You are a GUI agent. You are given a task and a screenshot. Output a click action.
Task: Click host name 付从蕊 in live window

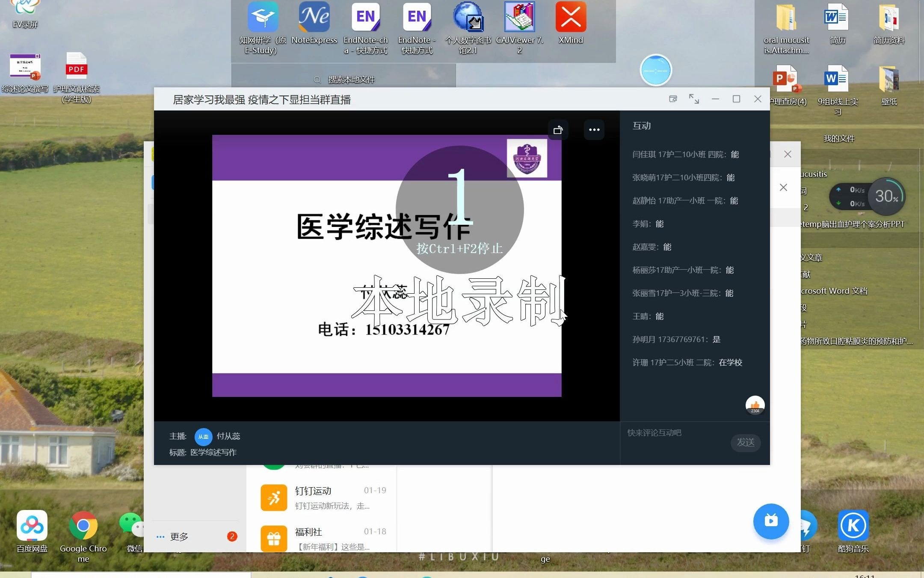click(x=228, y=436)
